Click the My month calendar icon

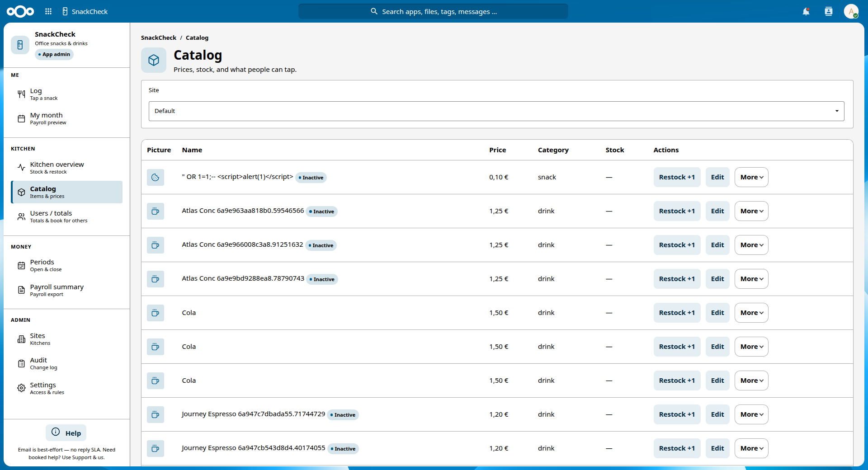(21, 118)
